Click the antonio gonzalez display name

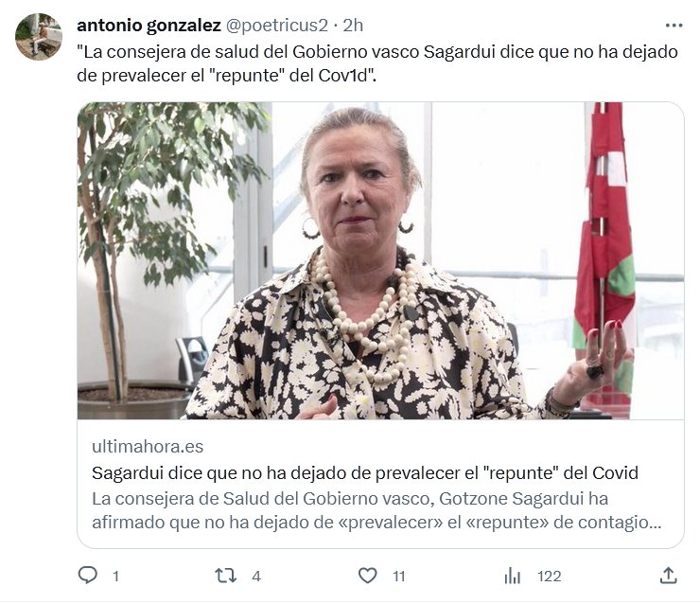click(149, 26)
